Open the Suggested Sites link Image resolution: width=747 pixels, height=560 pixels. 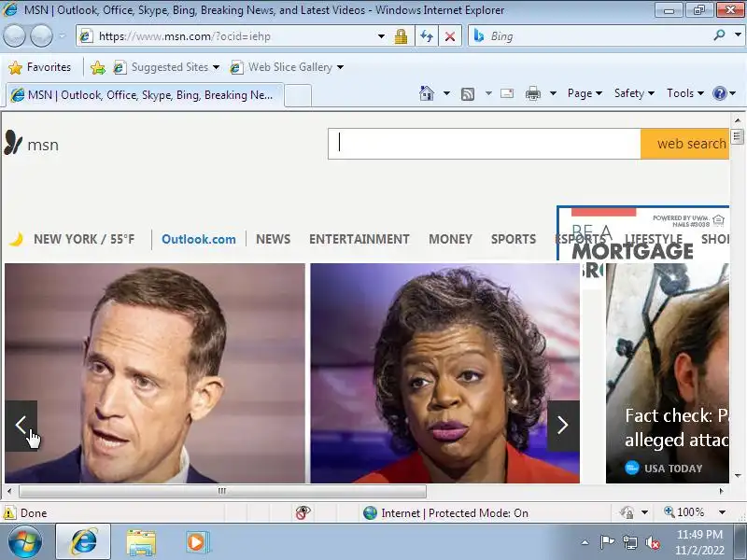[166, 67]
